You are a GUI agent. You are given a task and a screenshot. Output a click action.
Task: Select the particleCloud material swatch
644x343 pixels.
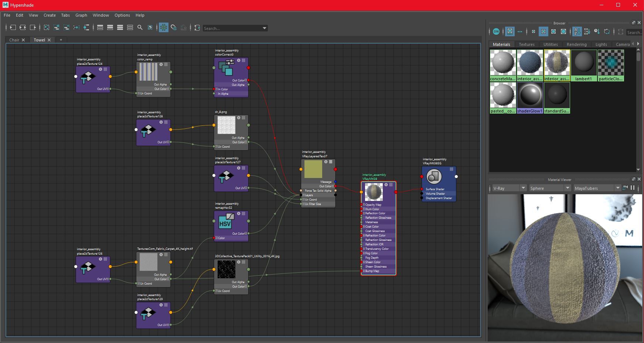point(611,65)
